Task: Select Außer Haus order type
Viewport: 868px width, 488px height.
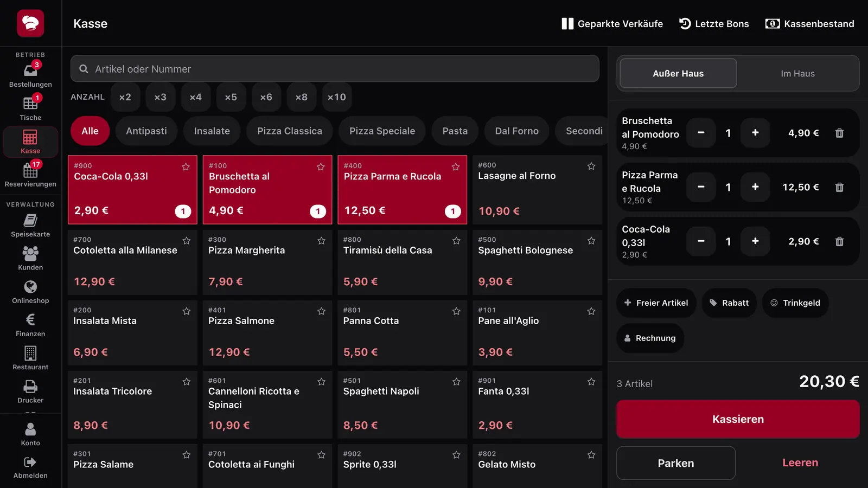Action: tap(678, 74)
